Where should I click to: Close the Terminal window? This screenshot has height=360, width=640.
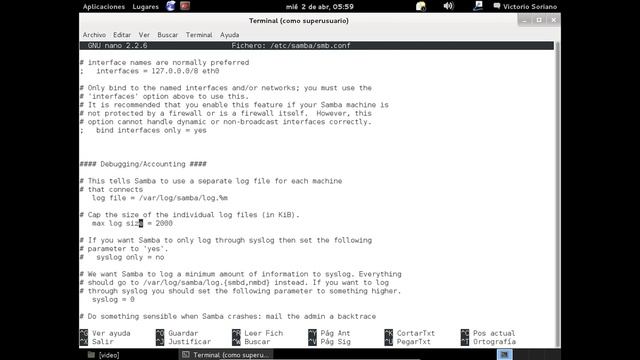554,20
